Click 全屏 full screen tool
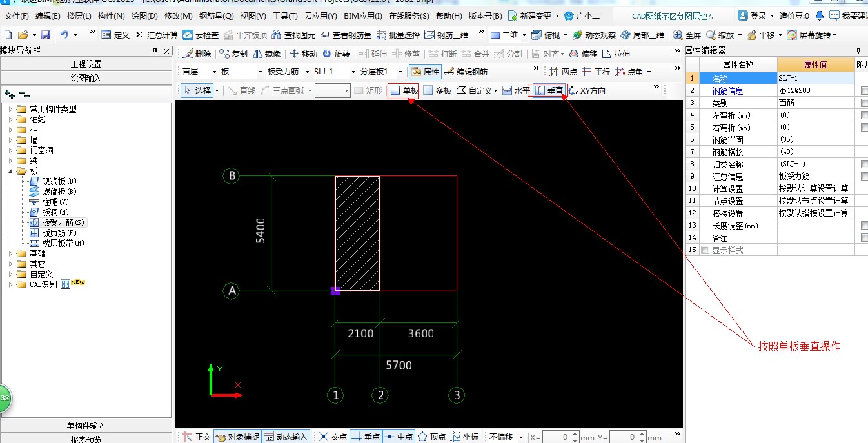The image size is (868, 443). (687, 35)
